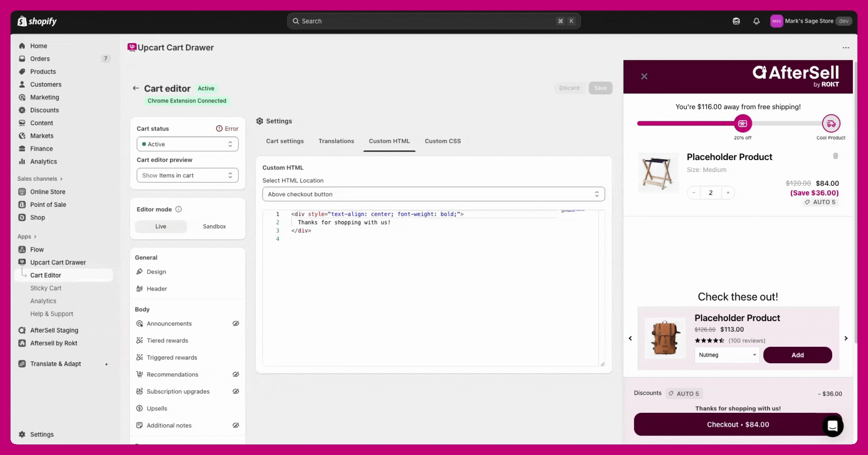Open Select HTML Location dropdown
The image size is (868, 455).
click(433, 194)
